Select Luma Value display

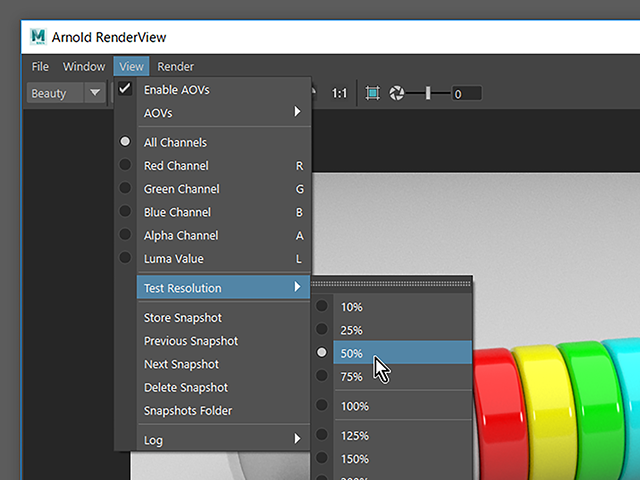tap(224, 259)
